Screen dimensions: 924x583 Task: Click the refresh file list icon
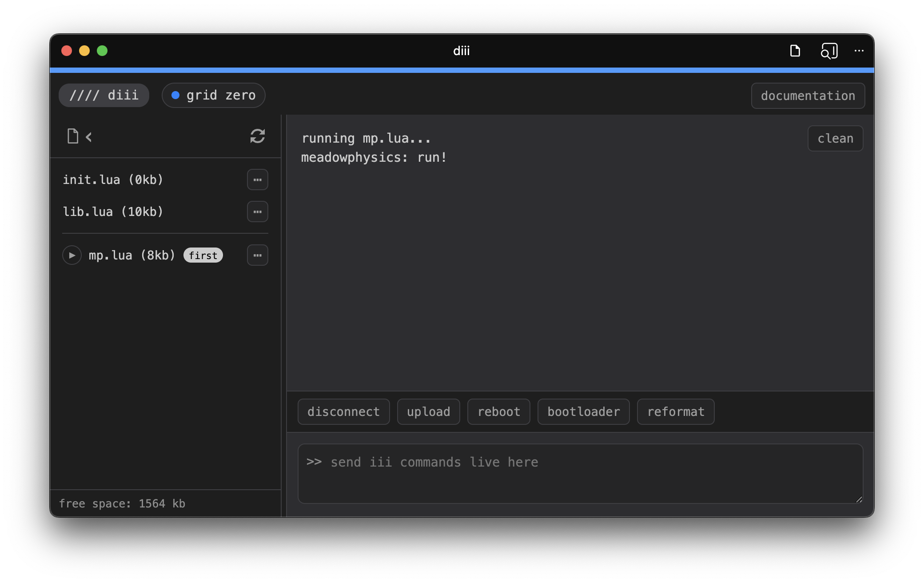257,136
